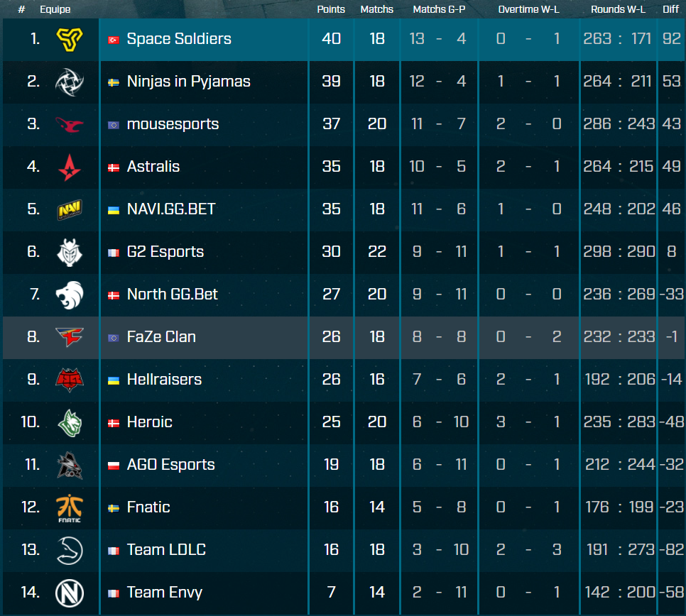The height and width of the screenshot is (616, 686).
Task: Click the FaZe Clan logo
Action: coord(70,337)
